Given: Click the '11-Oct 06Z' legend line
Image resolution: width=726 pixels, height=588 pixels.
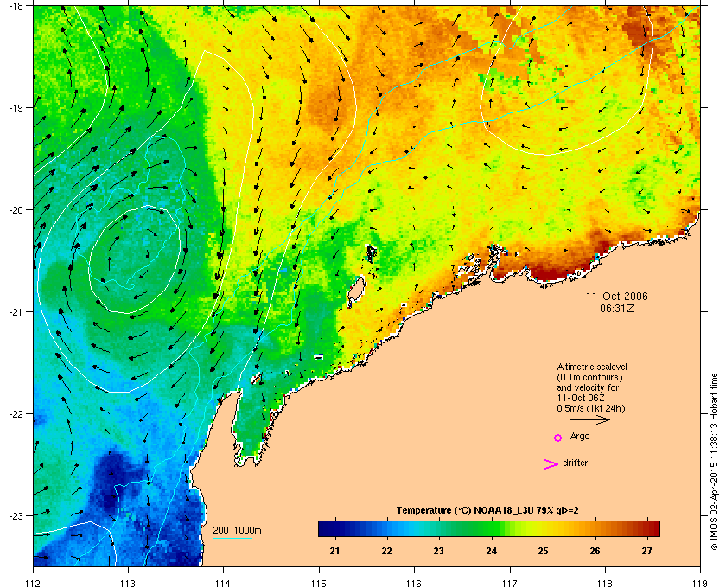Looking at the screenshot, I should click(x=581, y=398).
